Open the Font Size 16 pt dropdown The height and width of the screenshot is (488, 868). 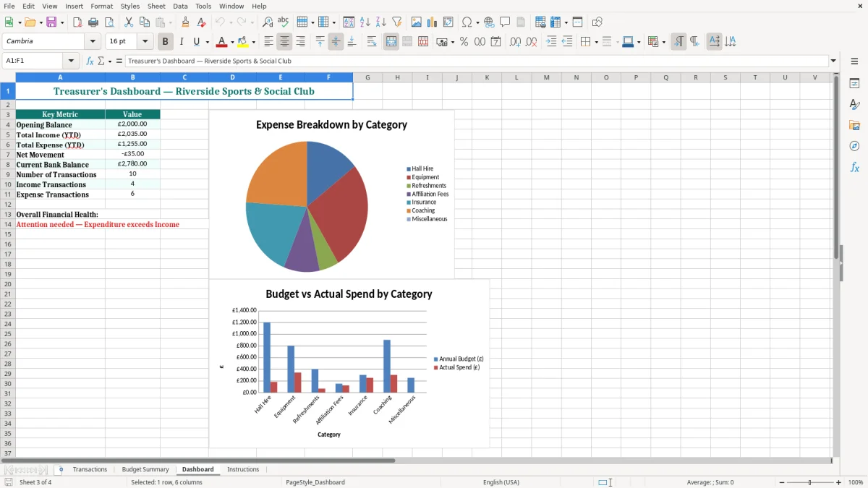click(x=145, y=41)
